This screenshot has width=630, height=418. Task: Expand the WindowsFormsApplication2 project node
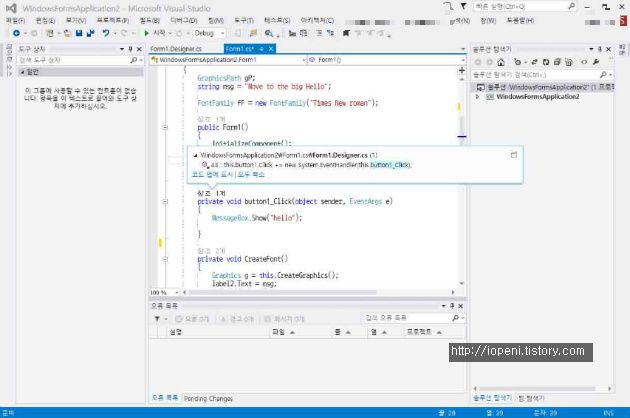pyautogui.click(x=477, y=97)
